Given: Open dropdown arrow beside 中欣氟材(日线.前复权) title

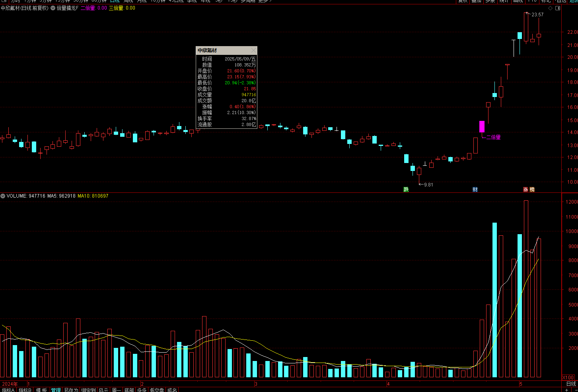Looking at the screenshot, I should [53, 8].
